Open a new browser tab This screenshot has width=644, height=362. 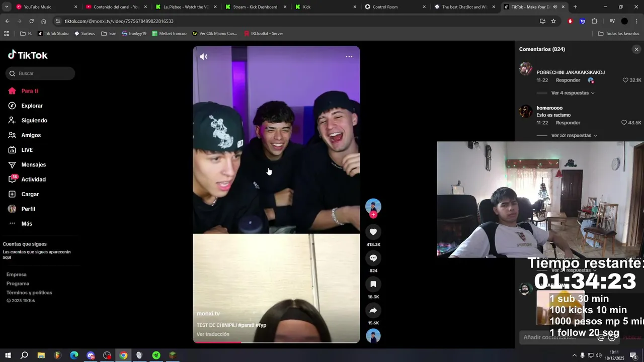pyautogui.click(x=575, y=7)
